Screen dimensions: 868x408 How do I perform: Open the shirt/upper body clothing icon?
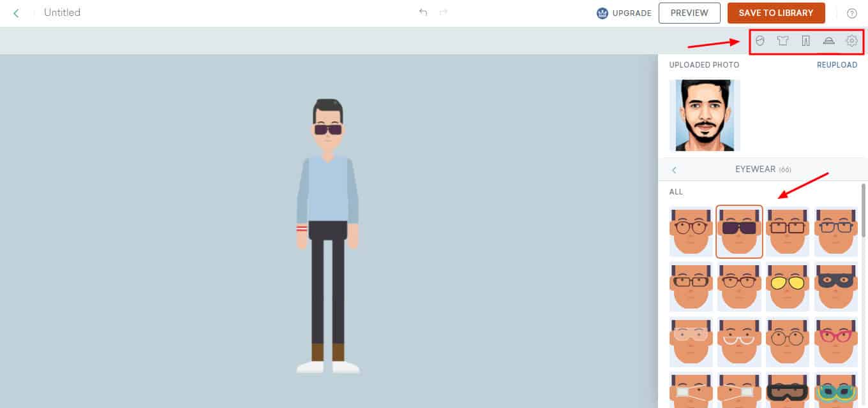[782, 41]
